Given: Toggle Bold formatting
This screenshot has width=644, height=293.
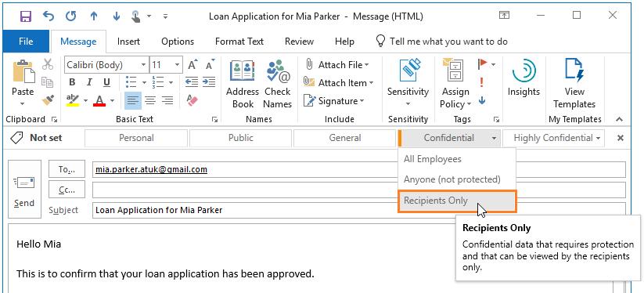Looking at the screenshot, I should click(x=72, y=82).
